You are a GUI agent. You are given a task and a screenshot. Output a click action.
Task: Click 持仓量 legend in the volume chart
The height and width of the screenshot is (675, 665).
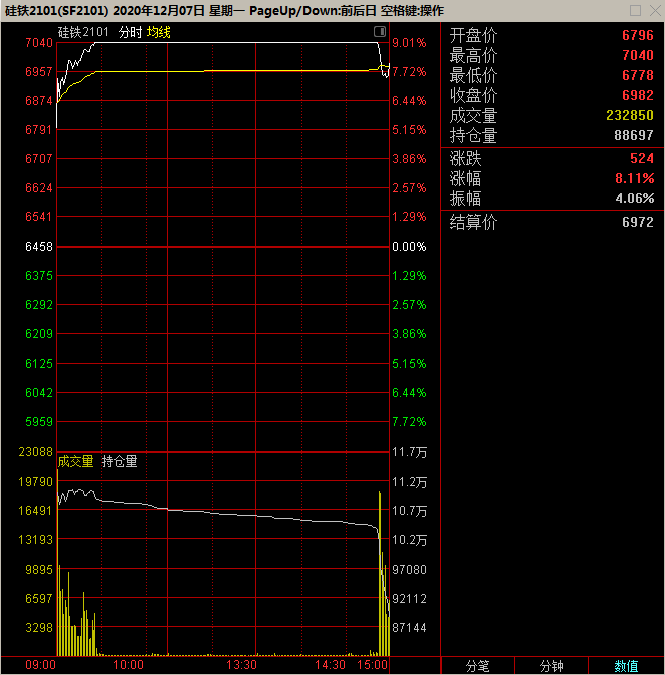click(x=120, y=461)
